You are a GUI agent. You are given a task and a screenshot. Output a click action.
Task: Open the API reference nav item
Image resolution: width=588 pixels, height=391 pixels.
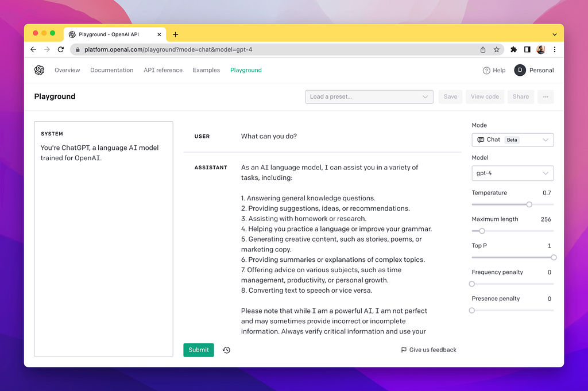pos(163,70)
